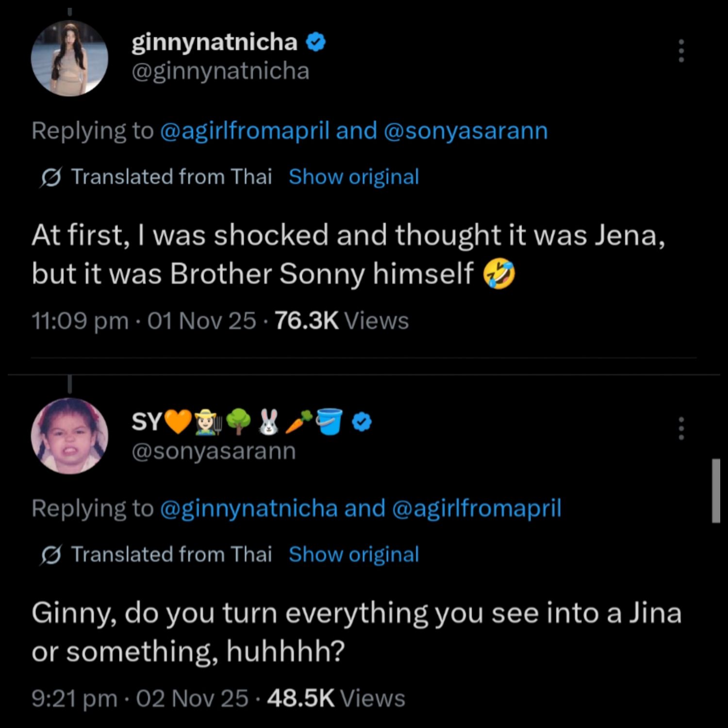
Task: Click the verified badge beside SY's name
Action: [362, 422]
